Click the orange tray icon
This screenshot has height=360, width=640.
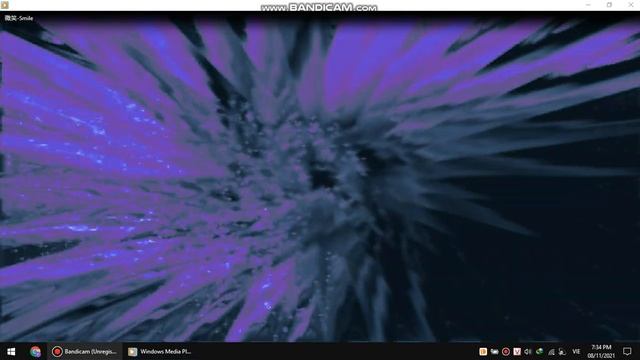coord(483,351)
